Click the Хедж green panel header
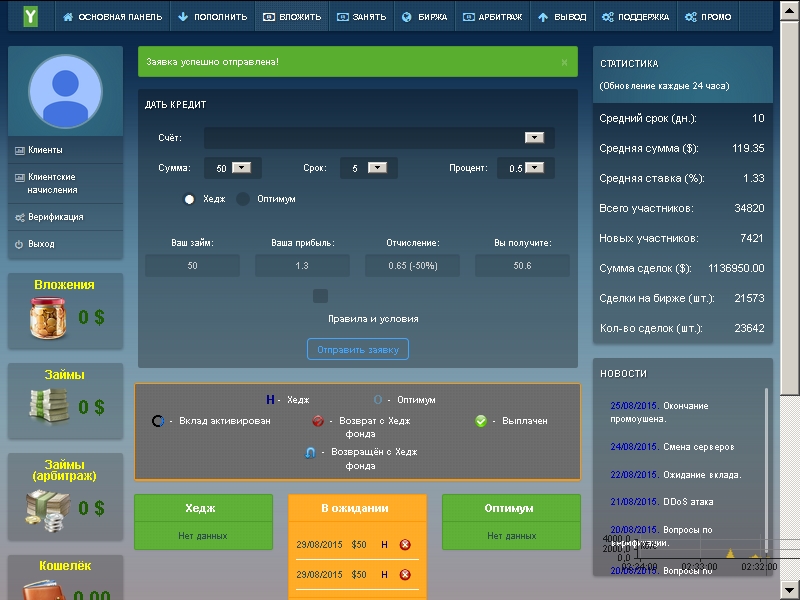The image size is (800, 600). point(203,508)
